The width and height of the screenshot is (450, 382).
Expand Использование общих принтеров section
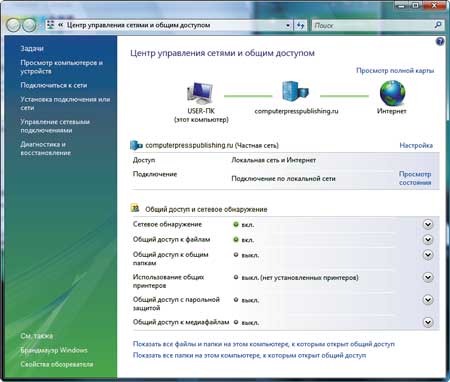428,277
